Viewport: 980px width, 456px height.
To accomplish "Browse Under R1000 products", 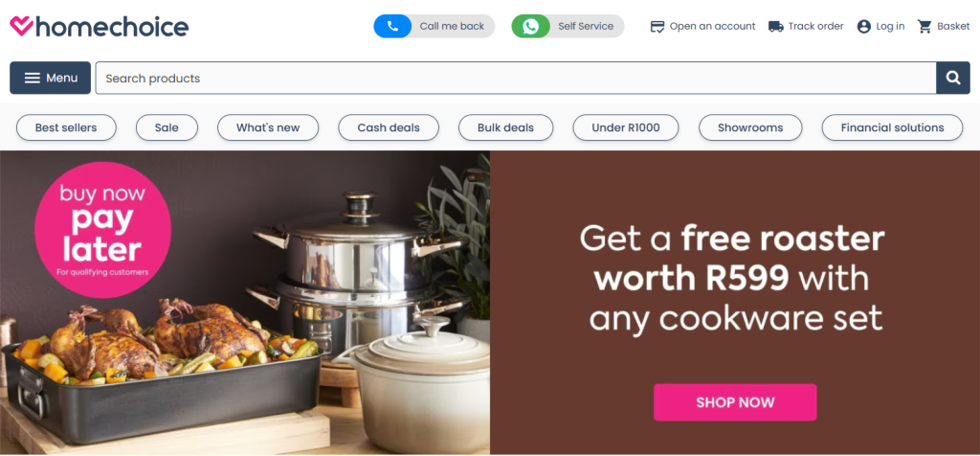I will tap(626, 127).
